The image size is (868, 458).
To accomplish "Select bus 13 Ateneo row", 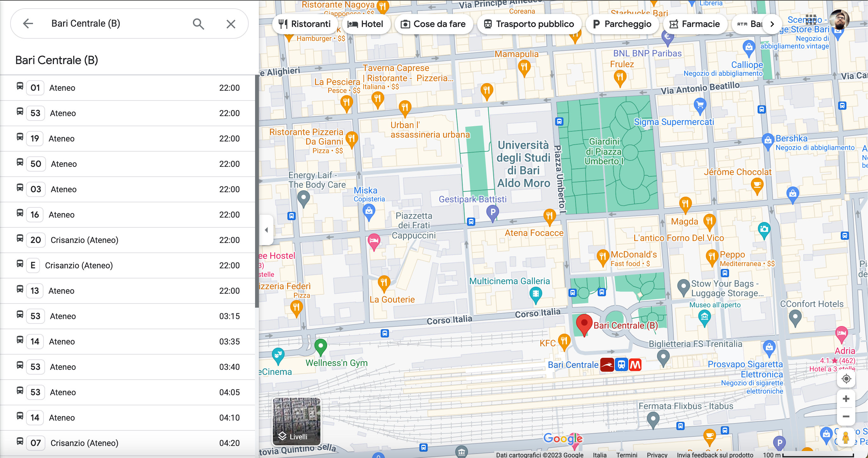I will point(127,291).
